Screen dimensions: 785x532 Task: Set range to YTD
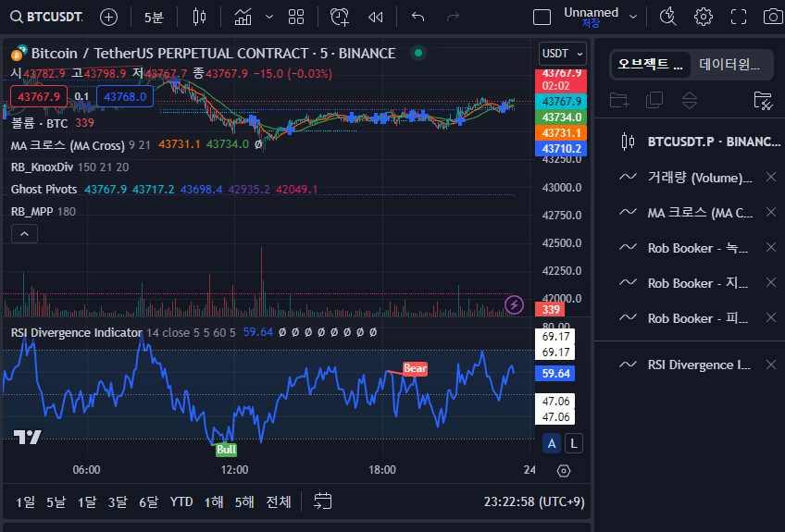pyautogui.click(x=181, y=502)
